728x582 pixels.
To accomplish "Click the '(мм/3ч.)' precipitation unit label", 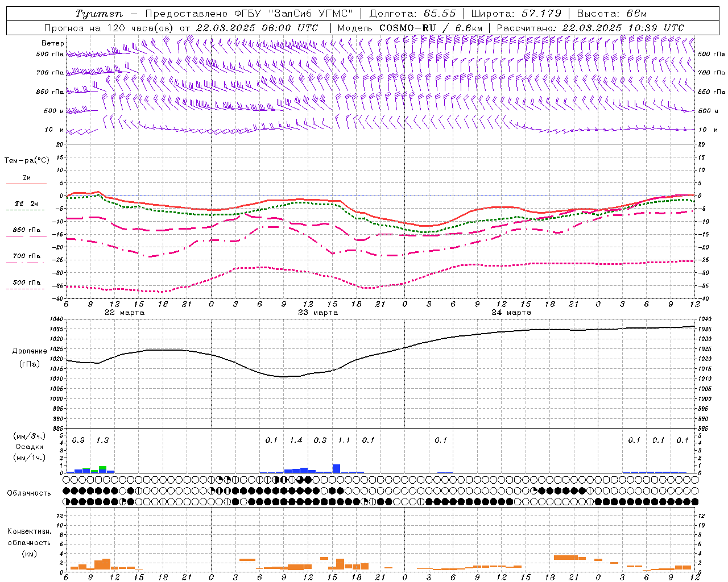I will point(30,436).
